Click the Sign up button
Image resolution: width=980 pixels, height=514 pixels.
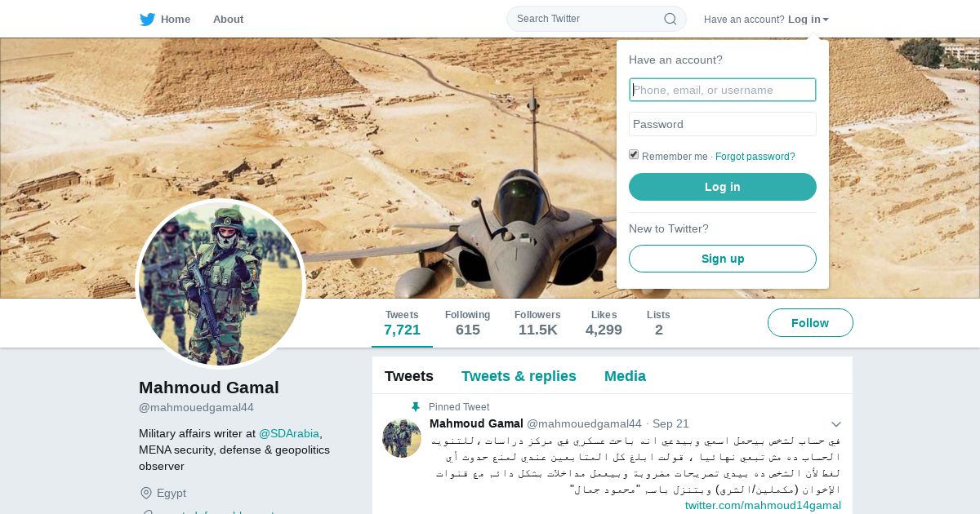[723, 259]
